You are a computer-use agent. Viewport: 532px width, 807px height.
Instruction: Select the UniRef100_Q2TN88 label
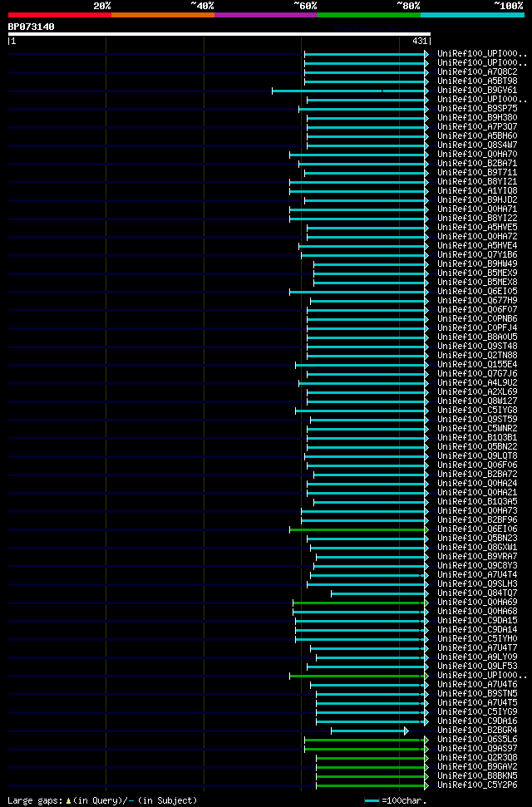pos(477,356)
